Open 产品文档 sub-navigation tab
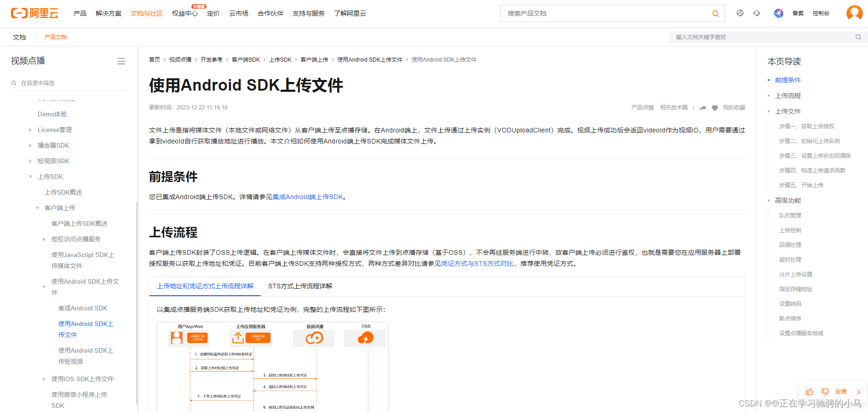The image size is (868, 412). coord(56,37)
